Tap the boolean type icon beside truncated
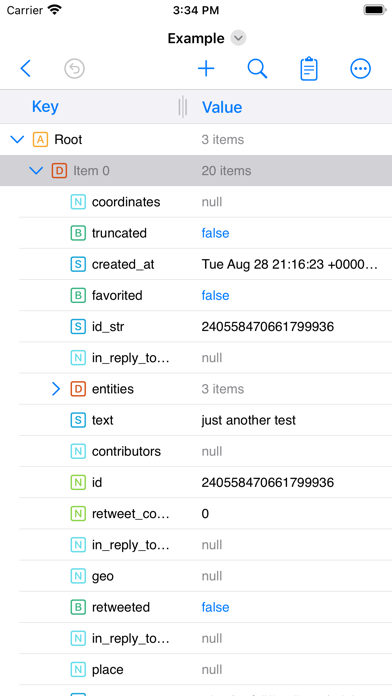The width and height of the screenshot is (392, 696). coord(78,233)
